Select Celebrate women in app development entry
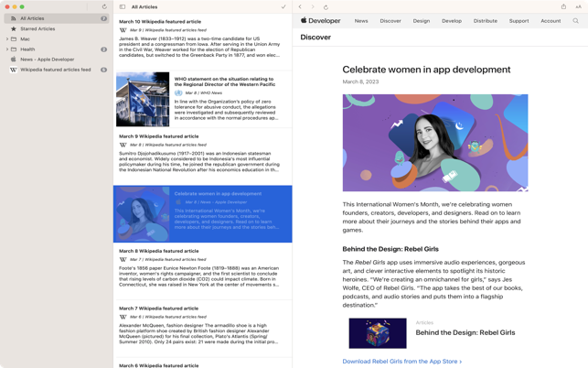The width and height of the screenshot is (588, 368). 202,213
